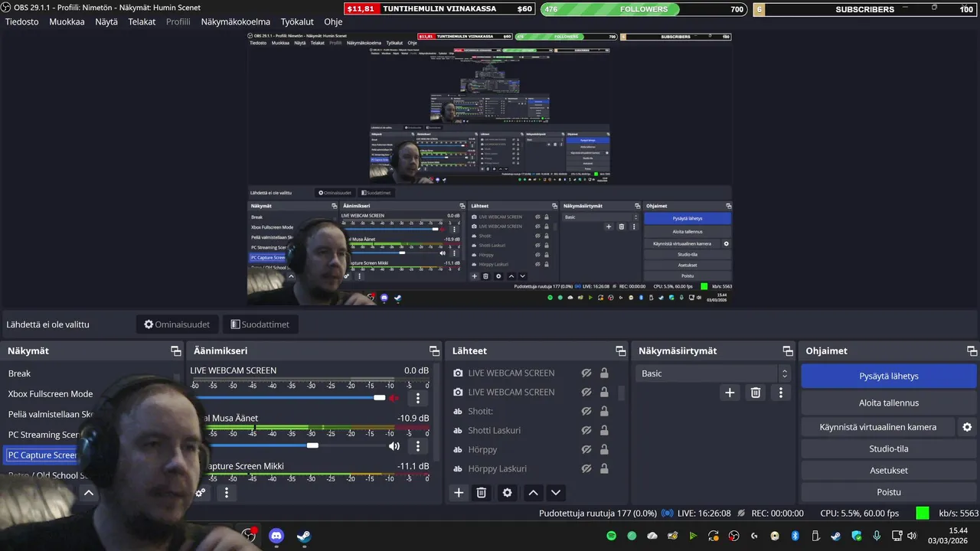The image size is (980, 551).
Task: Open transition properties three-dot menu
Action: [781, 393]
